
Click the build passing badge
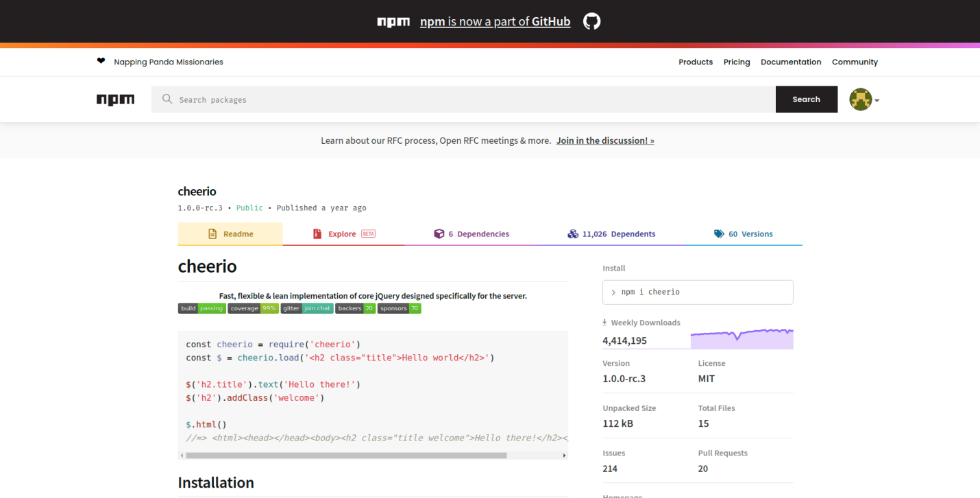pos(201,308)
